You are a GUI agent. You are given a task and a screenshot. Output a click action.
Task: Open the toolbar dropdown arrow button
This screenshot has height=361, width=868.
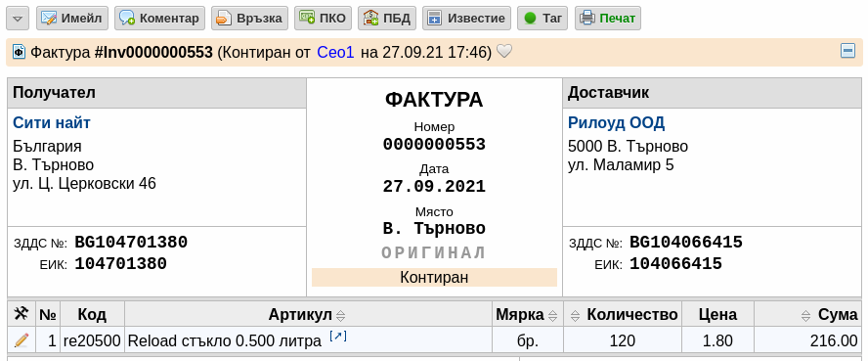click(18, 19)
